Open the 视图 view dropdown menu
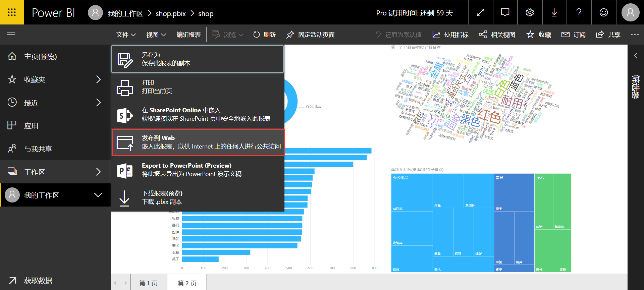 [x=156, y=35]
